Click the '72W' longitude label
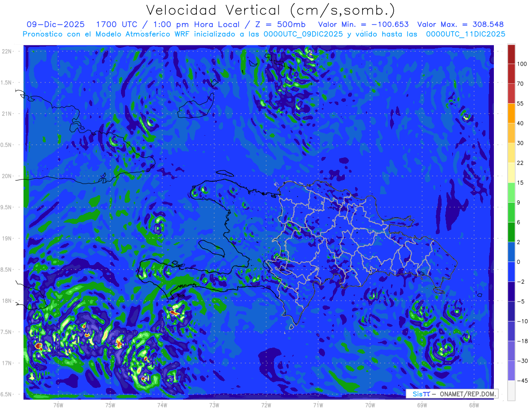Image resolution: width=532 pixels, height=411 pixels. [266, 405]
